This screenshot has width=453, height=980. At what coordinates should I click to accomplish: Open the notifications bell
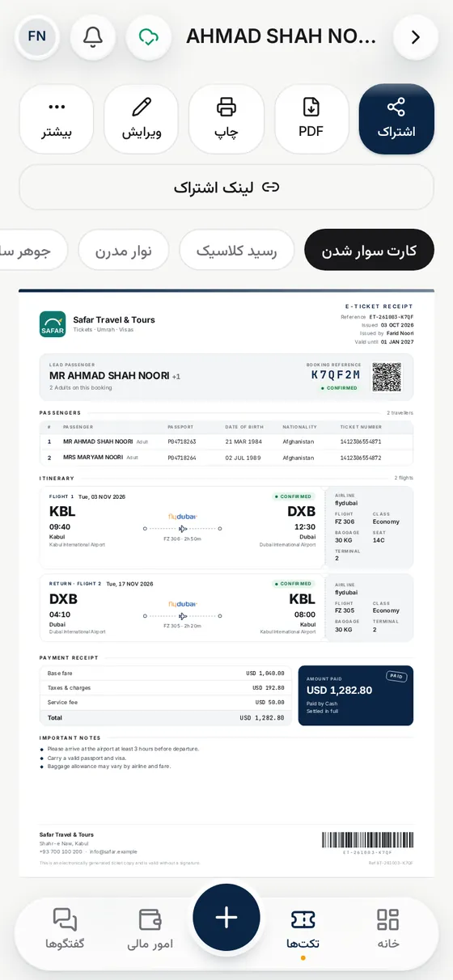[93, 37]
